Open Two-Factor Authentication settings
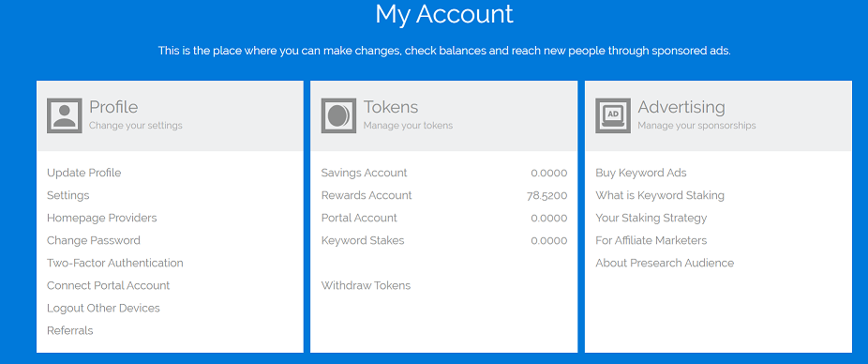Image resolution: width=868 pixels, height=364 pixels. coord(115,264)
